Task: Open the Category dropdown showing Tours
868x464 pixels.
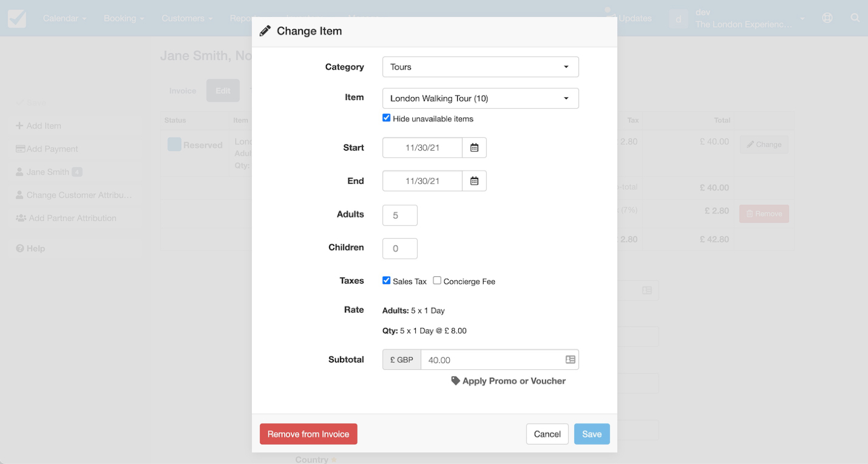Action: tap(480, 67)
